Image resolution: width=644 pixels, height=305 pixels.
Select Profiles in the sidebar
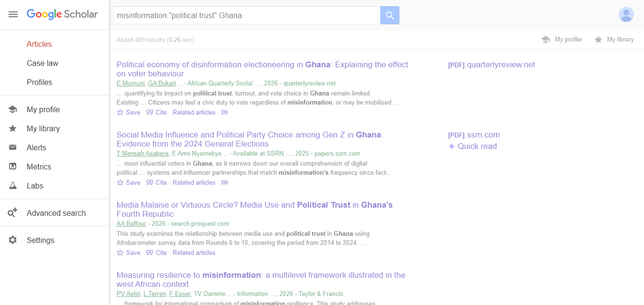click(40, 82)
